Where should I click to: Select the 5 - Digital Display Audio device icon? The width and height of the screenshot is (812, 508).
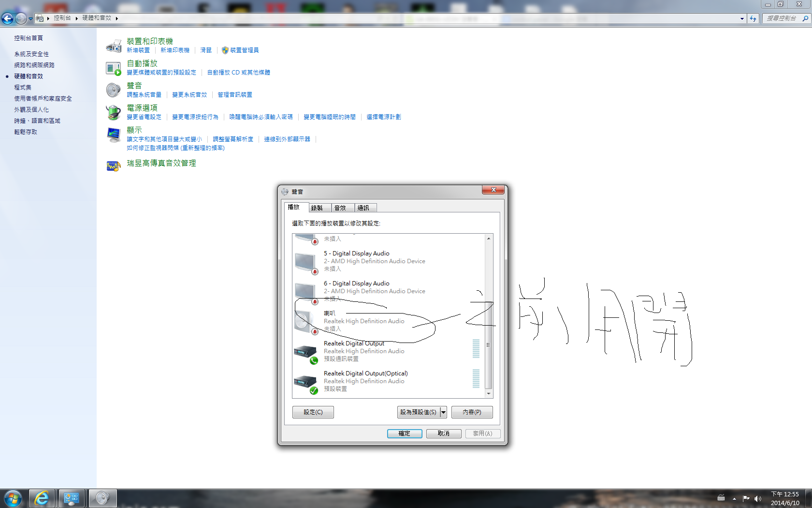tap(306, 263)
